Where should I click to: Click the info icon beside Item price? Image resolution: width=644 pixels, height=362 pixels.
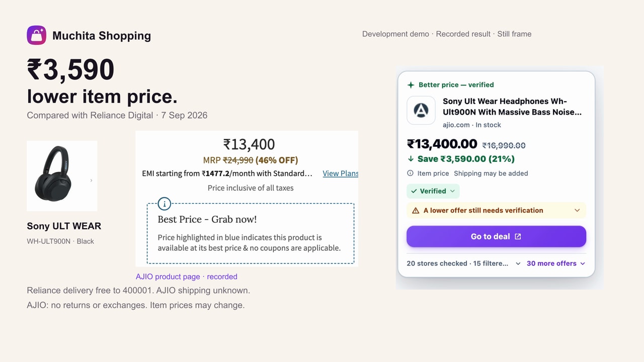410,173
